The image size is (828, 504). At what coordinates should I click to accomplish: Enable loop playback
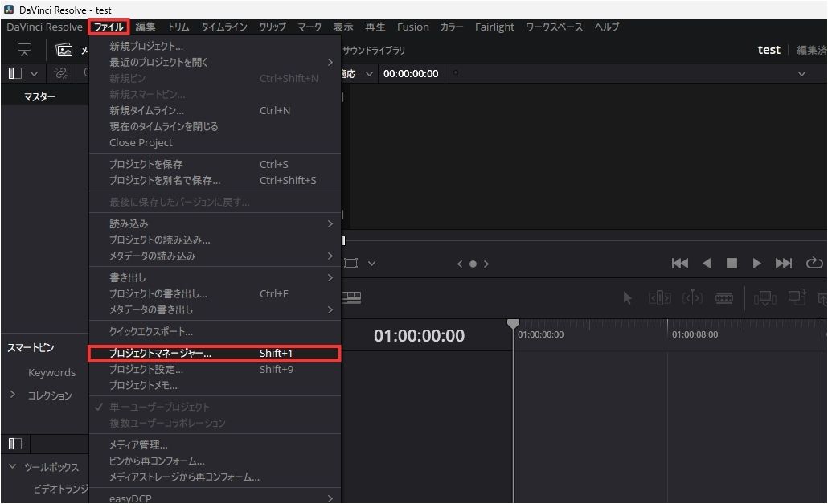814,263
